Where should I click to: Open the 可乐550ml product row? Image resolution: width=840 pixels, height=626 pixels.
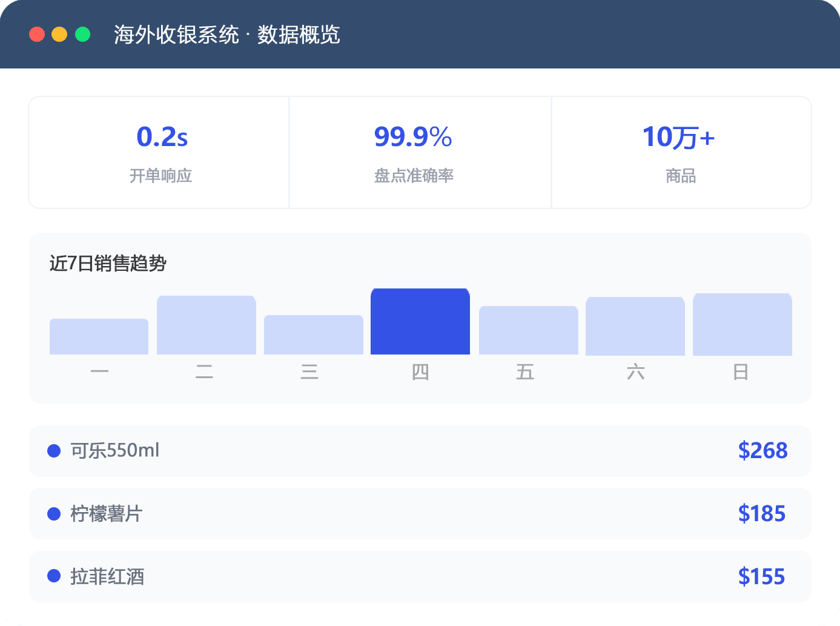[x=420, y=451]
